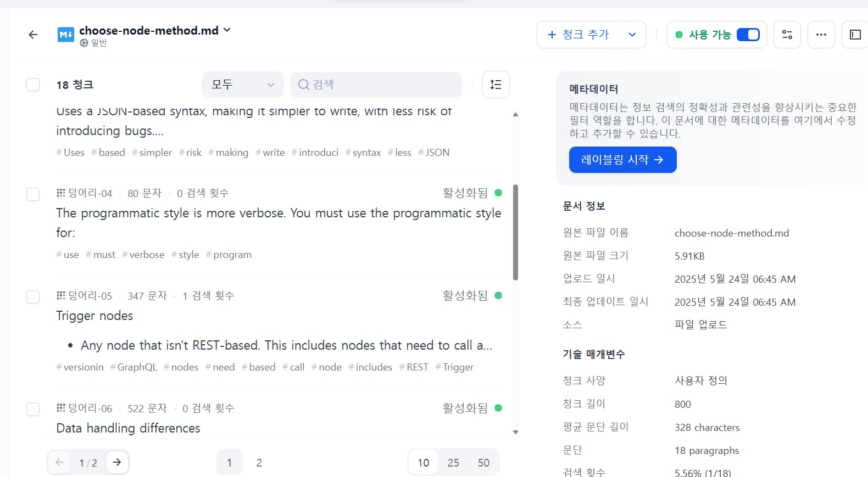Screen dimensions: 868x477
Task: Click the 파일 업로드 source value
Action: [x=701, y=325]
